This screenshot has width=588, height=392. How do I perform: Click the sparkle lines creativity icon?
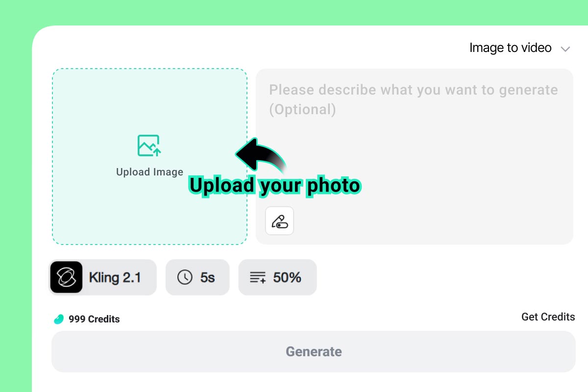(258, 278)
